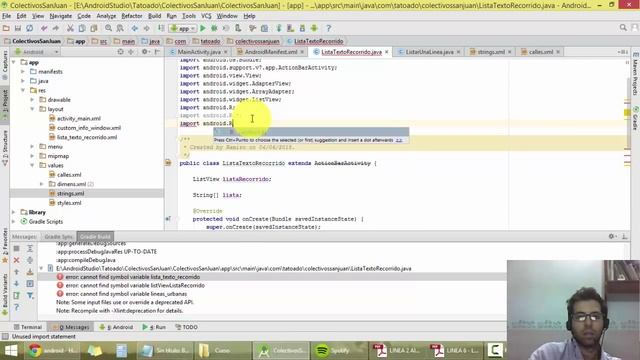Click the Search Everywhere magnifier icon
The width and height of the screenshot is (640, 360).
tap(623, 28)
